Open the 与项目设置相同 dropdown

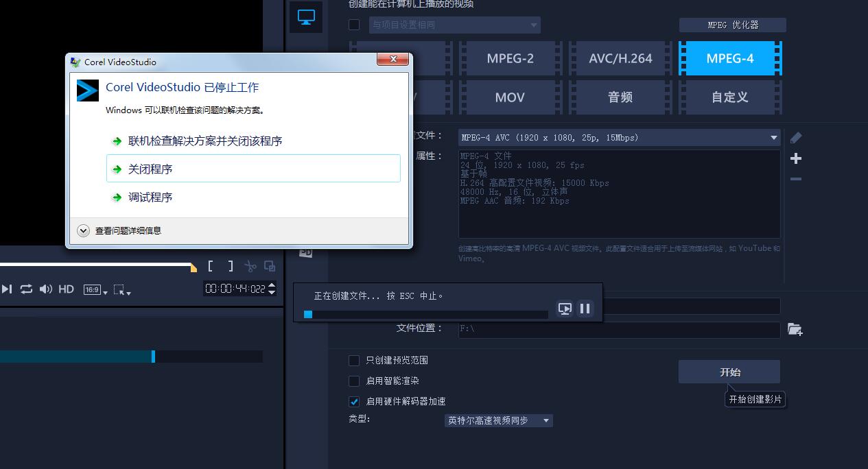point(454,25)
